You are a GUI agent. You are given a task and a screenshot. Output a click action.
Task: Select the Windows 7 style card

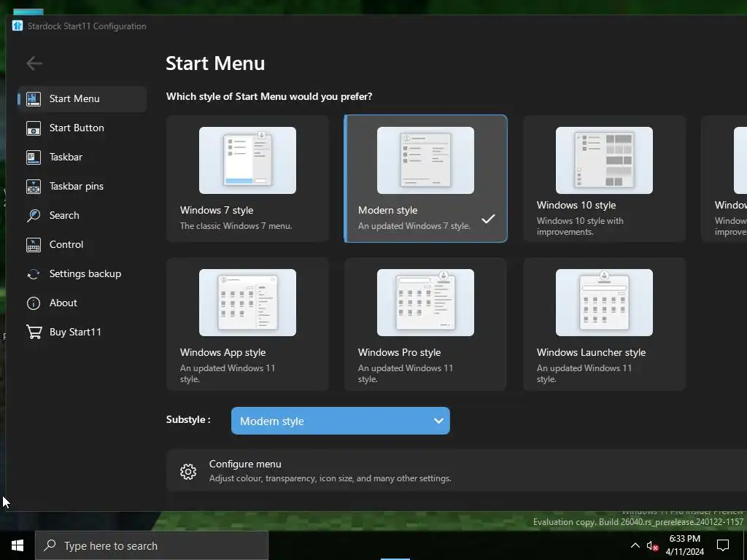click(x=247, y=179)
